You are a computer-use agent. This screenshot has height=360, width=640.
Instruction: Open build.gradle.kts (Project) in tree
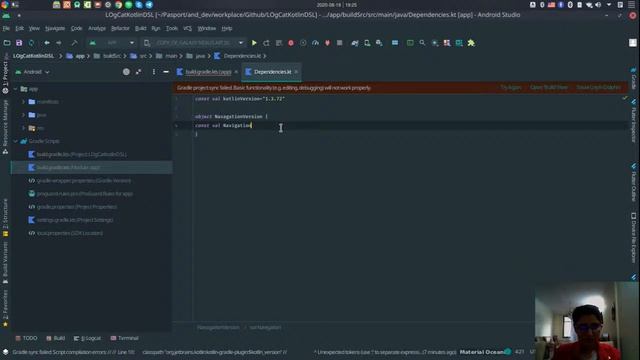pyautogui.click(x=81, y=154)
